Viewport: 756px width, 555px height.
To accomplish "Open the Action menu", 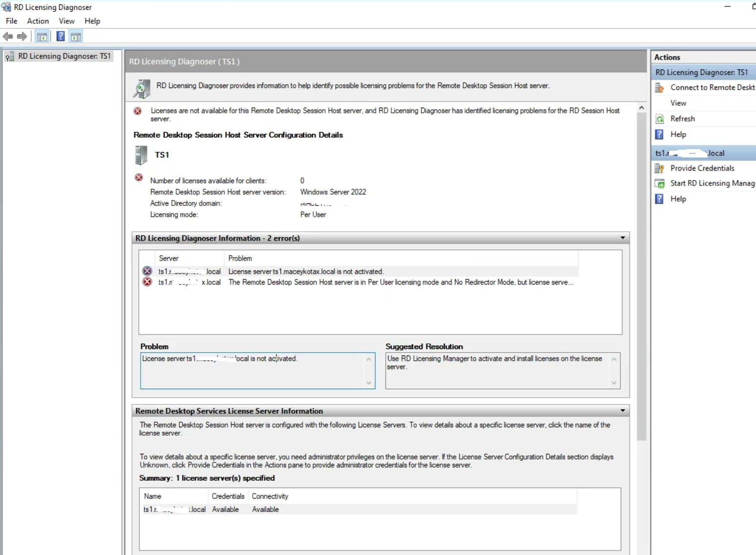I will click(38, 21).
